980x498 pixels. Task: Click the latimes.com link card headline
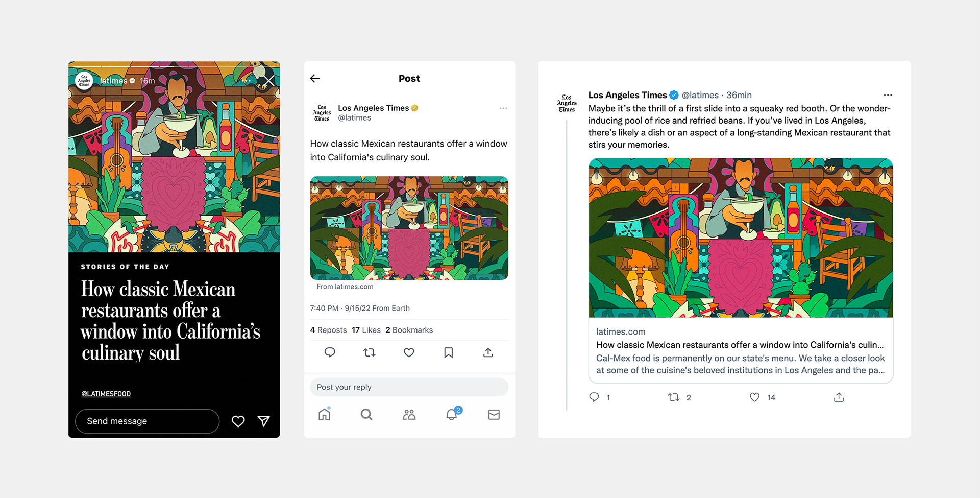(x=740, y=345)
